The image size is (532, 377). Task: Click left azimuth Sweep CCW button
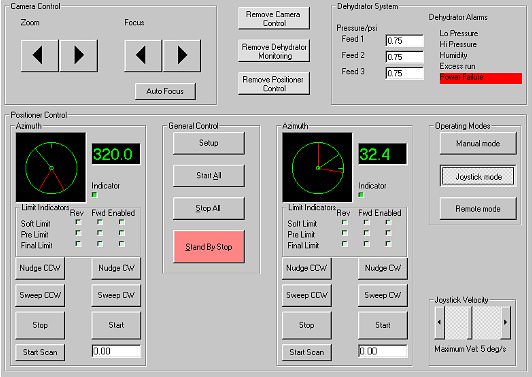tap(40, 295)
